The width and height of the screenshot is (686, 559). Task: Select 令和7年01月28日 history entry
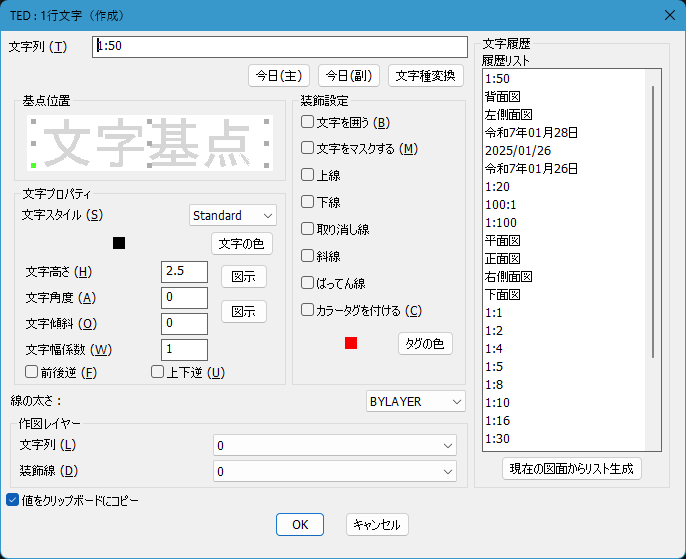pyautogui.click(x=564, y=133)
